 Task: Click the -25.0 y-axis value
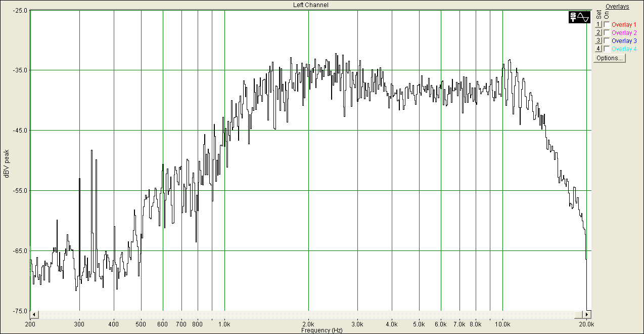coord(20,11)
